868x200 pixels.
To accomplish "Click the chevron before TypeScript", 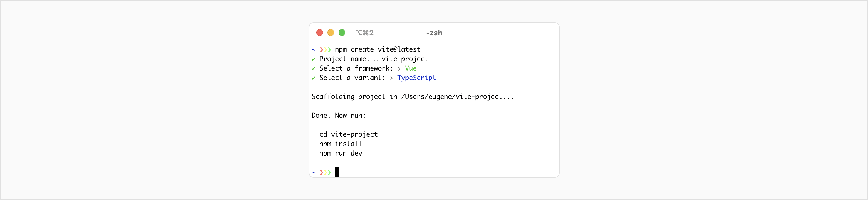I will click(391, 78).
